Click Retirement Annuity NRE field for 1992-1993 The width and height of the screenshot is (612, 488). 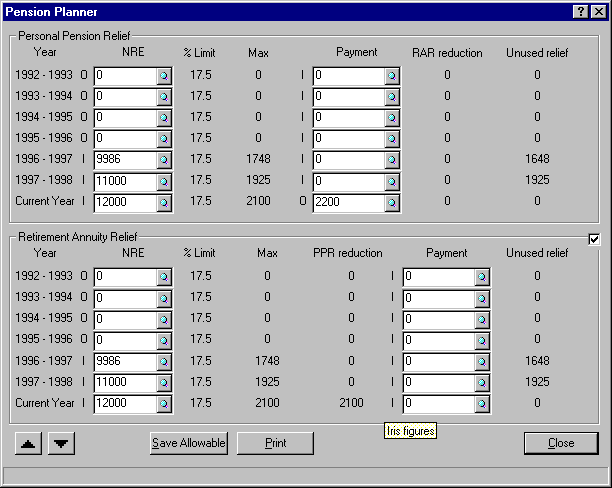(126, 277)
